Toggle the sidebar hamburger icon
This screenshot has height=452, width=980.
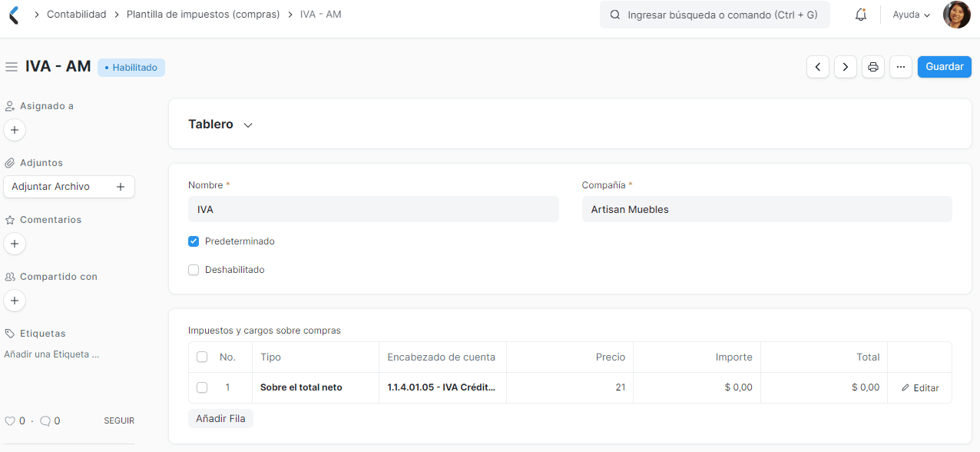(12, 67)
